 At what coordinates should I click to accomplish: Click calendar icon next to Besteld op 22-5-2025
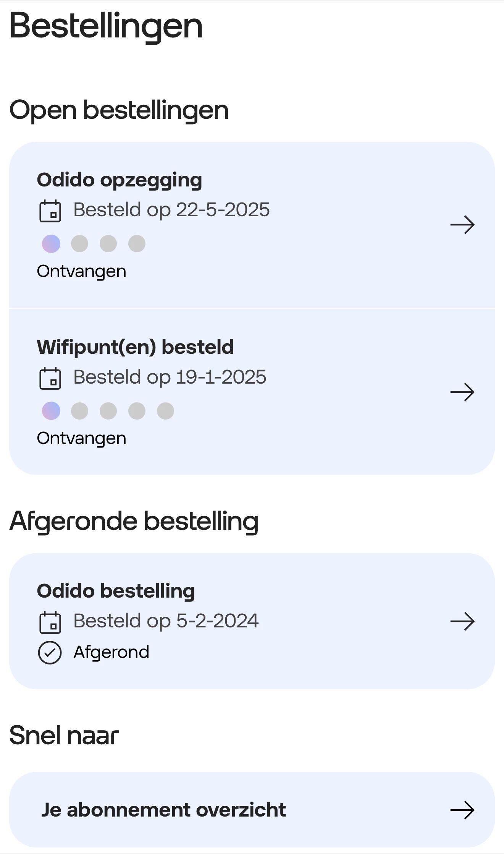pos(50,211)
